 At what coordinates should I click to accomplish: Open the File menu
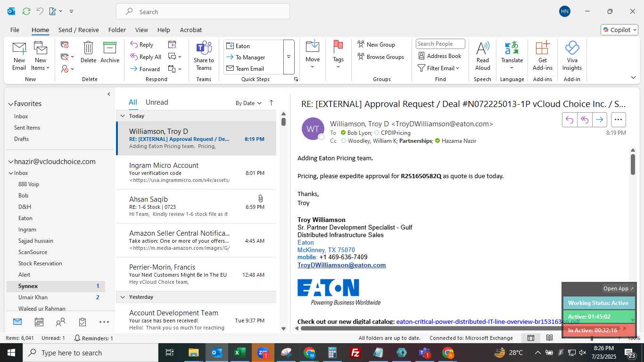coord(15,30)
